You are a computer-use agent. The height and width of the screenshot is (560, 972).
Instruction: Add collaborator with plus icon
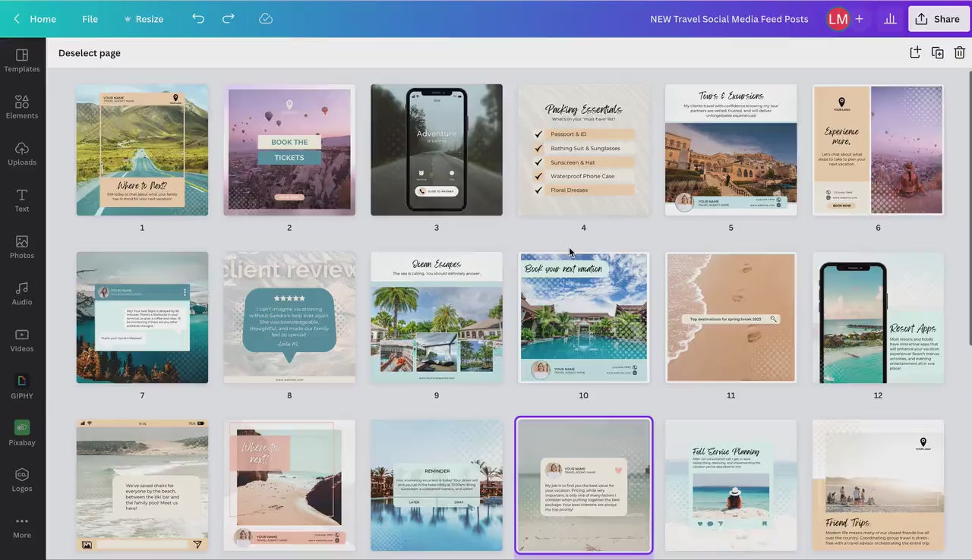[x=859, y=19]
